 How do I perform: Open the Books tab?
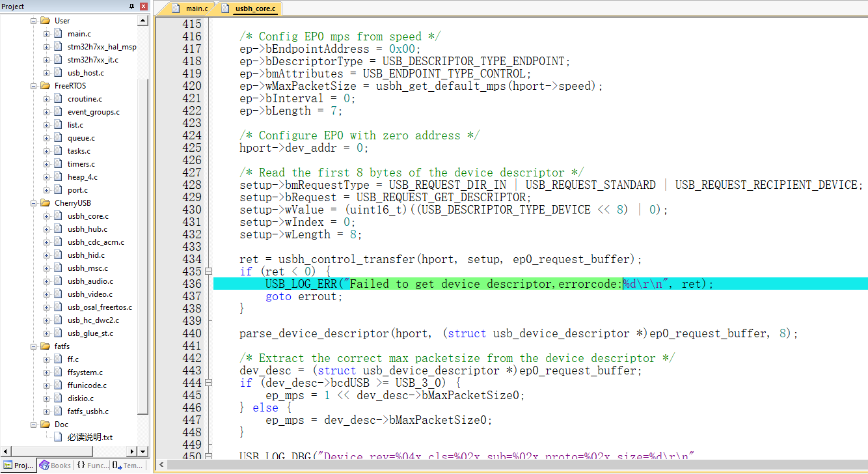tap(55, 466)
